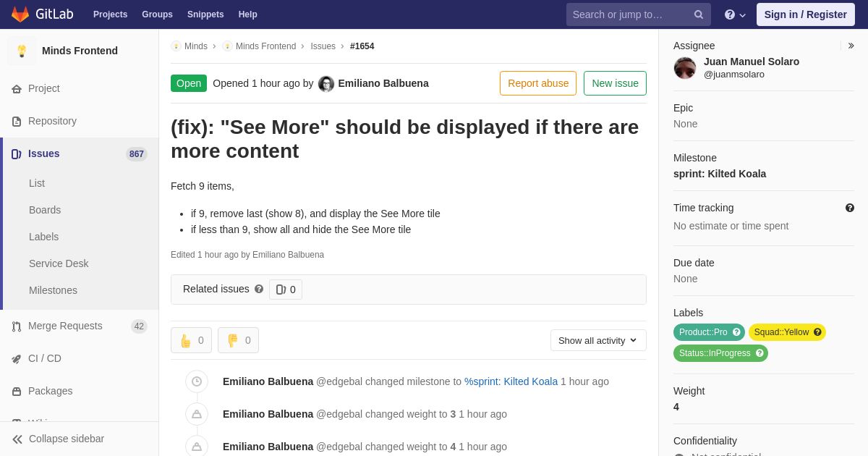Click the Collapse sidebar text
Screen dimensions: 868x456
click(67, 439)
